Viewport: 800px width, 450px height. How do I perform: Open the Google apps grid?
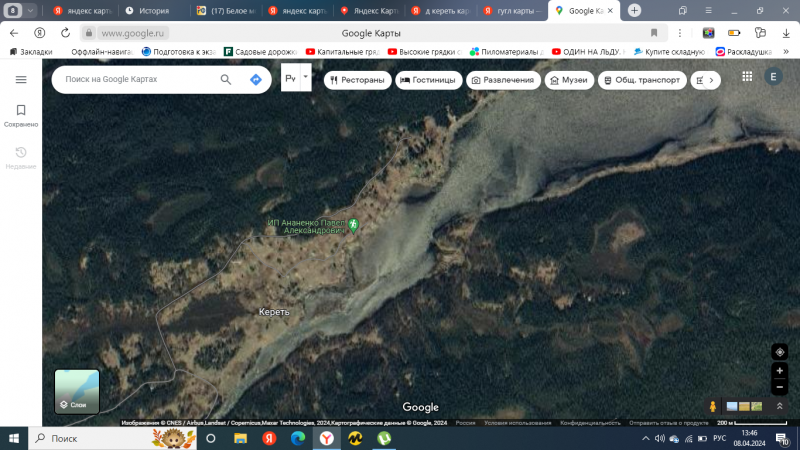point(747,77)
